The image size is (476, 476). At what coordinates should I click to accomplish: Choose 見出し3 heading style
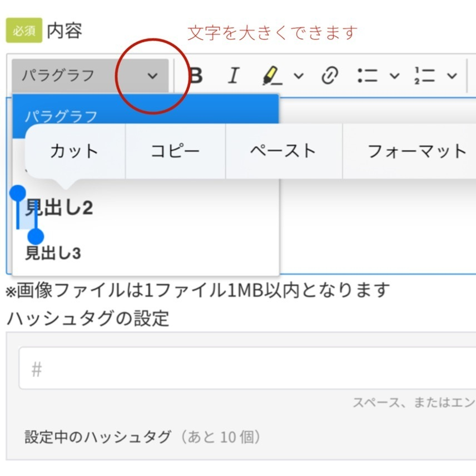[53, 253]
